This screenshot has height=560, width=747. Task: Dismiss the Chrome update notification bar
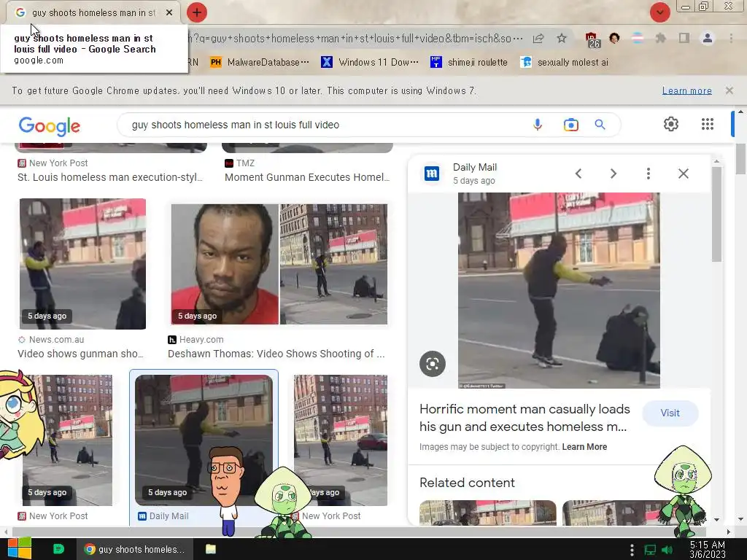pyautogui.click(x=729, y=90)
